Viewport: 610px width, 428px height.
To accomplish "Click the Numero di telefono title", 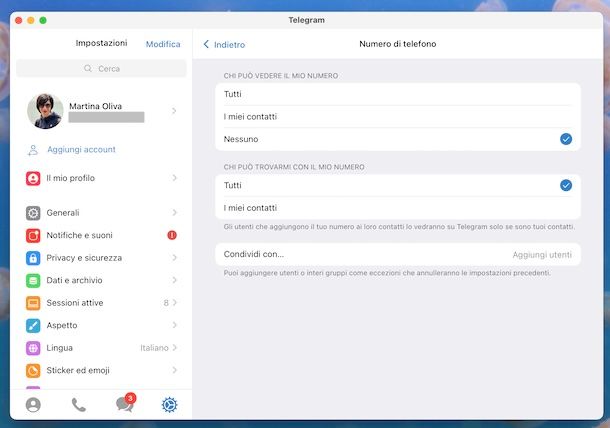I will pos(398,44).
